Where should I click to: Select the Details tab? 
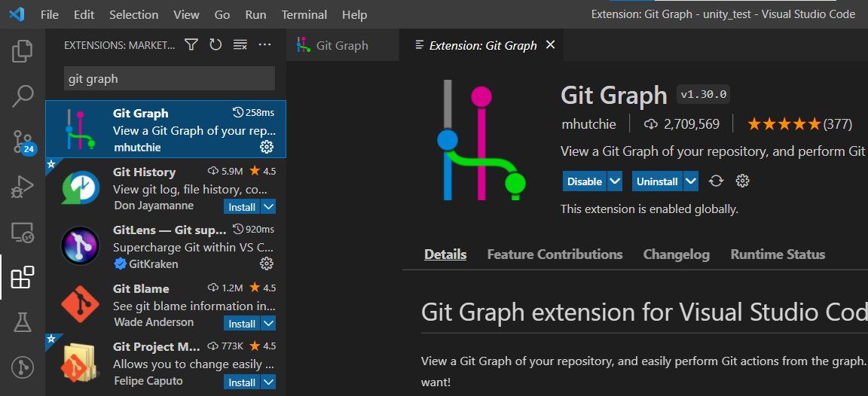(x=445, y=254)
